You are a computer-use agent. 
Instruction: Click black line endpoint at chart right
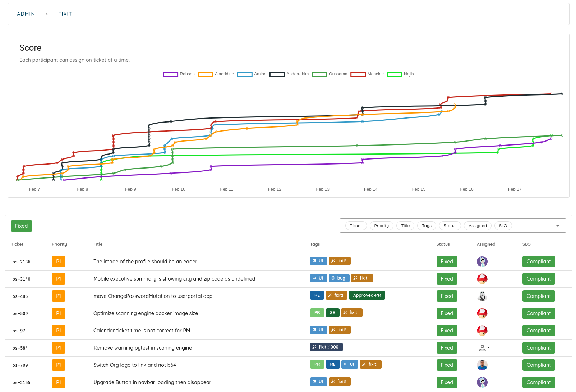pyautogui.click(x=562, y=94)
